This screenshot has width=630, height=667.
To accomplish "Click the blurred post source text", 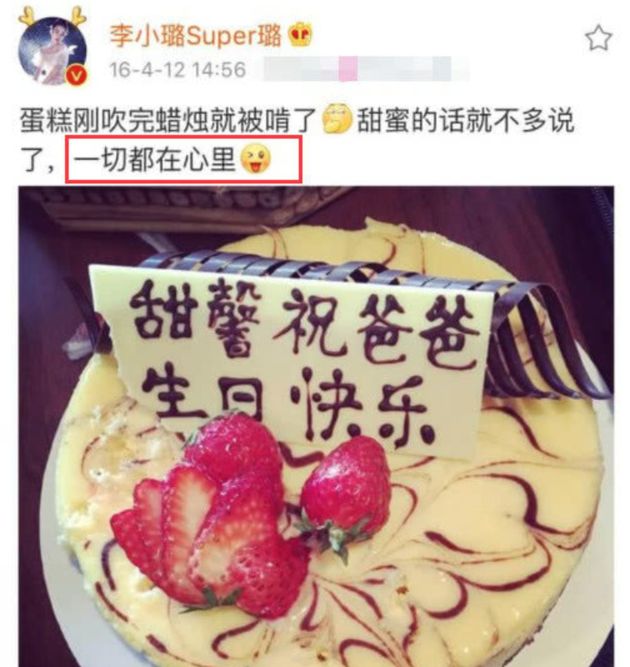I will (x=366, y=69).
